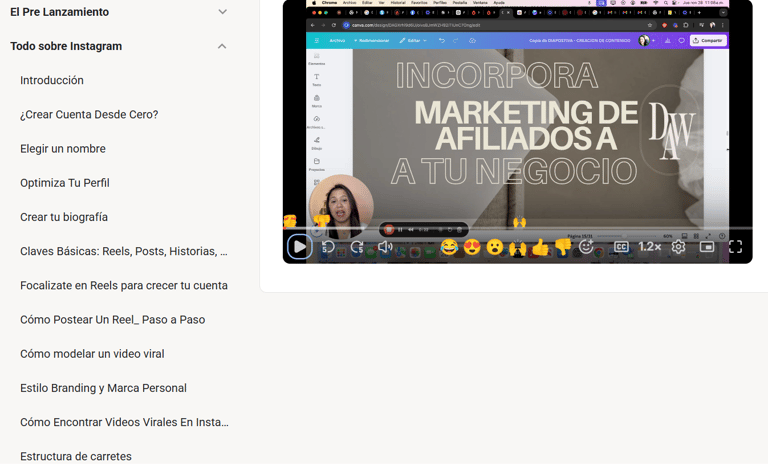Open ¿Crear Cuenta Desde Cero? lesson
This screenshot has height=464, width=768.
point(89,115)
